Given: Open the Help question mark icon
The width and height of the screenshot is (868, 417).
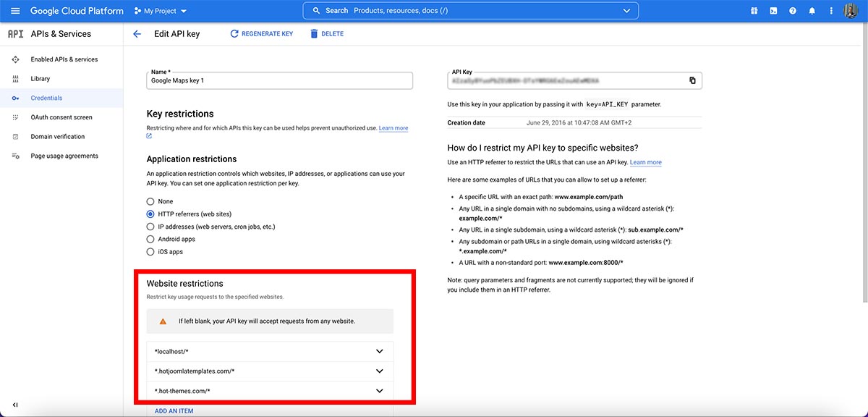Looking at the screenshot, I should 793,11.
